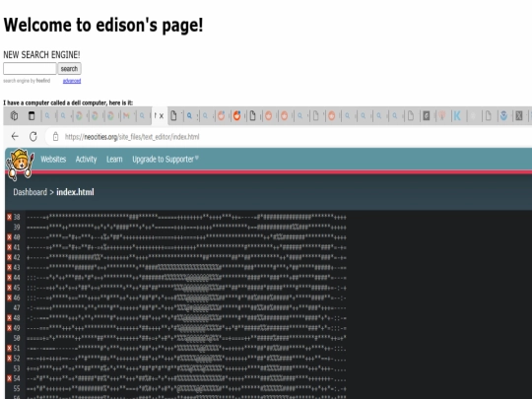Click the error marker on line 44
The width and height of the screenshot is (532, 399).
[10, 278]
